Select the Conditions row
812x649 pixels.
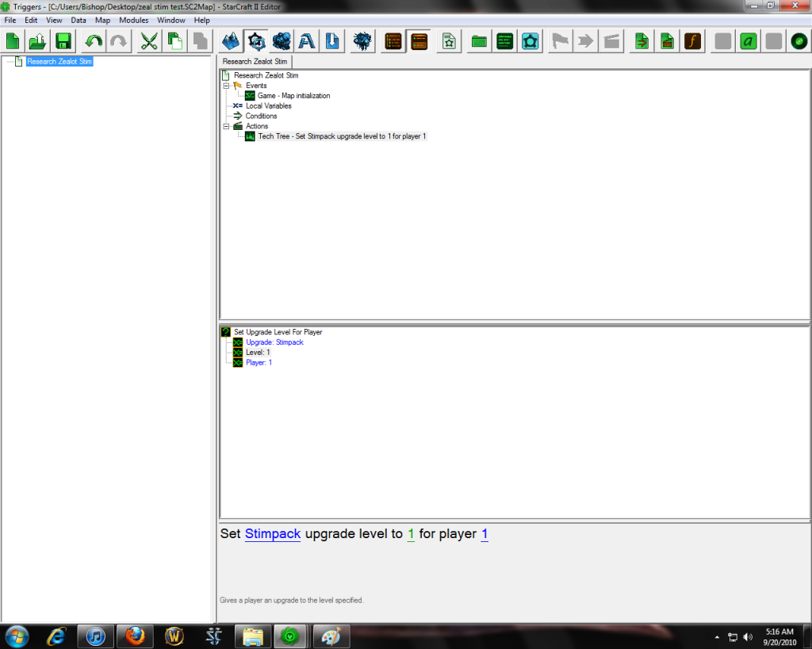coord(261,116)
